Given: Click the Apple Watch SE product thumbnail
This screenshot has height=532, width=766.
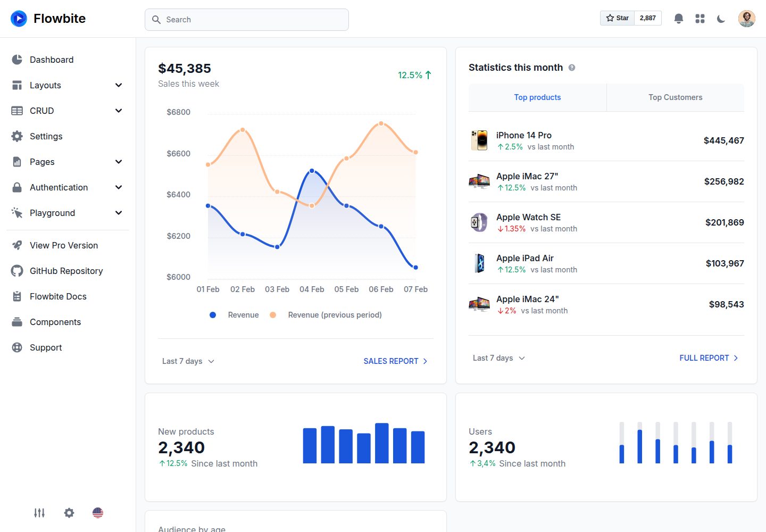Looking at the screenshot, I should [x=479, y=222].
